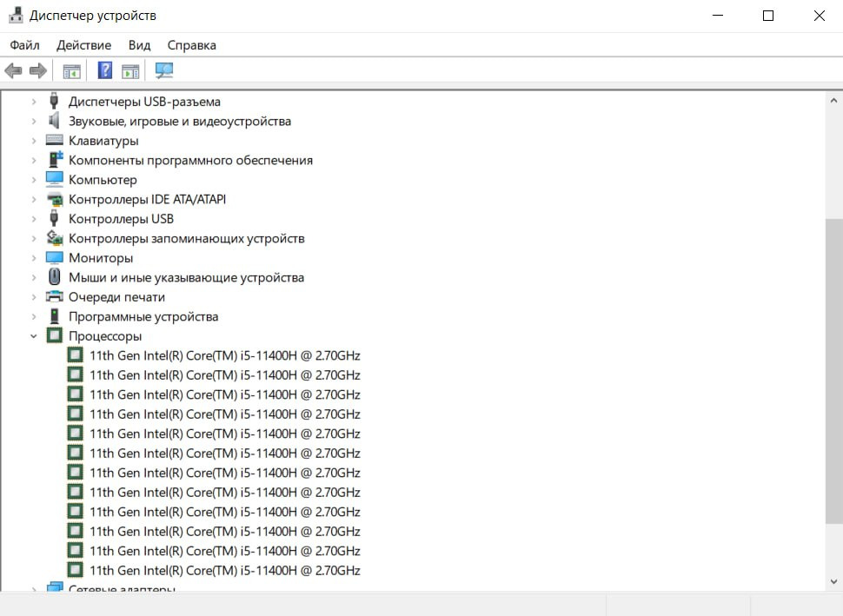Select the last i5-11400H processor entry
Image resolution: width=843 pixels, height=616 pixels.
point(224,571)
